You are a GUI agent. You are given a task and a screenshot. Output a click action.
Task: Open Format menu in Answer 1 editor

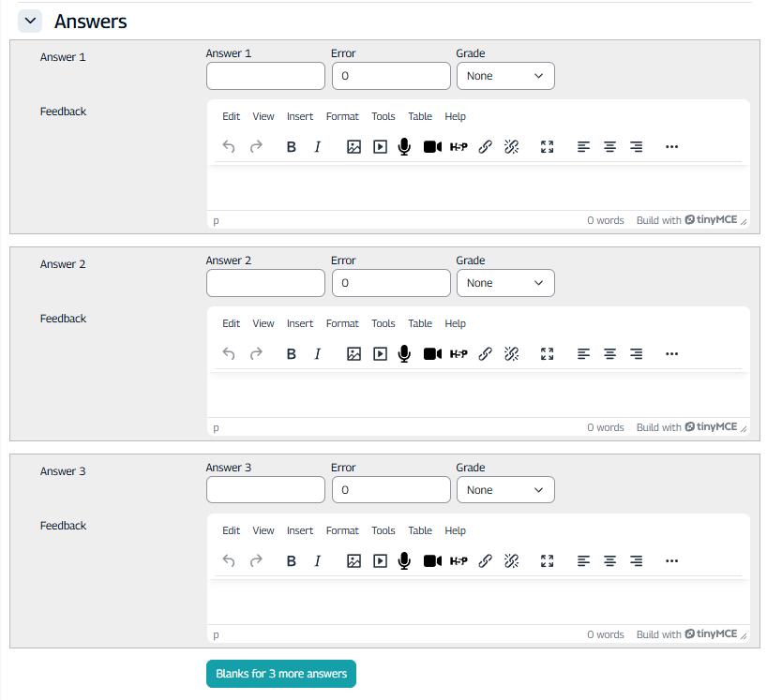point(342,116)
